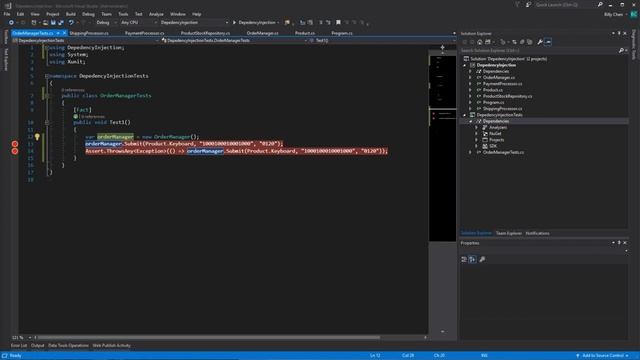
Task: Close the OrderManagerTests.cs tab
Action: click(x=64, y=33)
